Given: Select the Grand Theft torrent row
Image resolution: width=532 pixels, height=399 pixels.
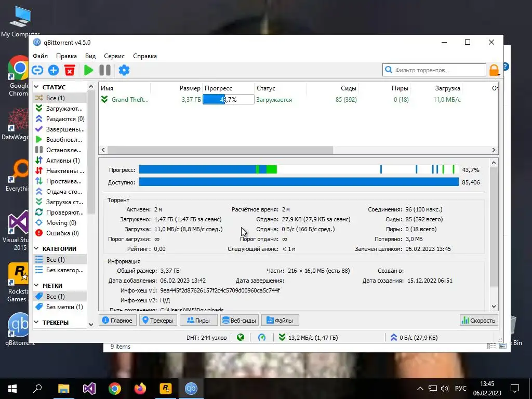Looking at the screenshot, I should [x=299, y=99].
